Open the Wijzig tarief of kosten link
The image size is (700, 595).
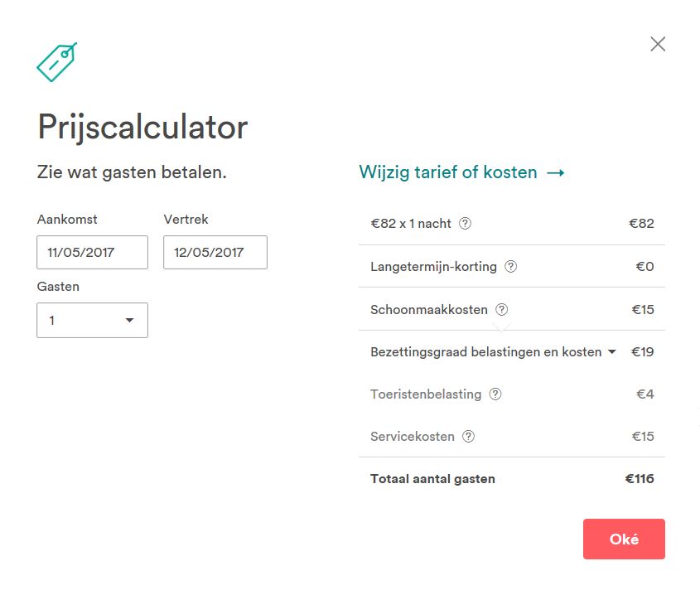pyautogui.click(x=448, y=172)
